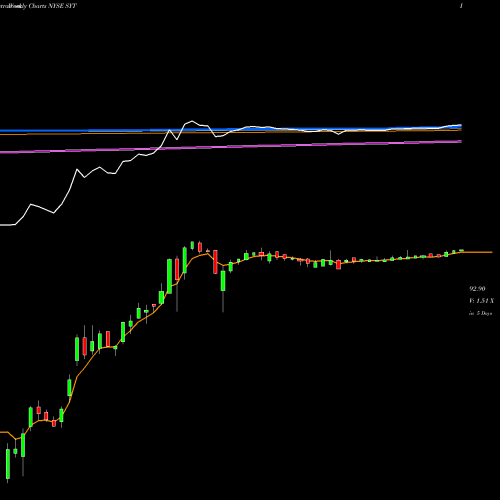
Task: Click the 92.90 price value
Action: pyautogui.click(x=477, y=289)
